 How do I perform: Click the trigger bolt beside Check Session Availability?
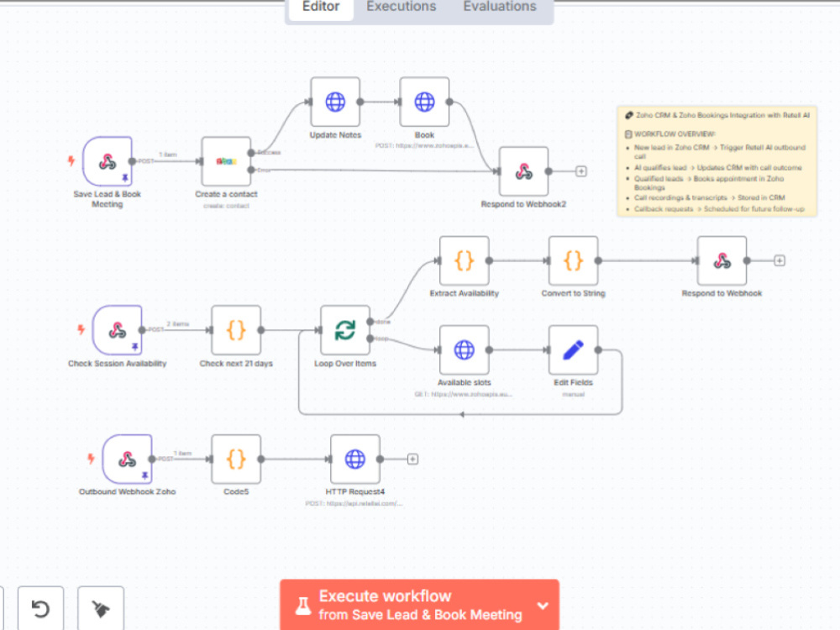81,329
